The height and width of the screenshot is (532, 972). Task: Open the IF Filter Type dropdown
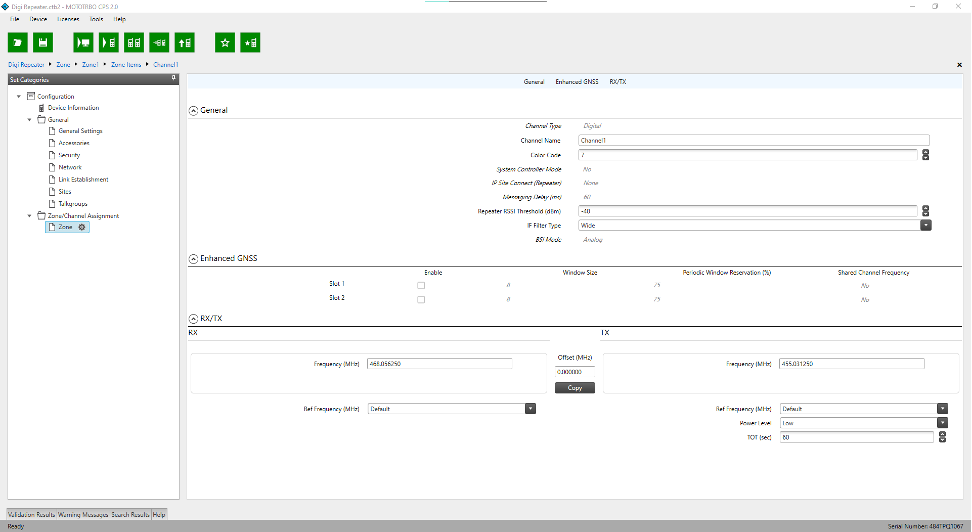(925, 226)
